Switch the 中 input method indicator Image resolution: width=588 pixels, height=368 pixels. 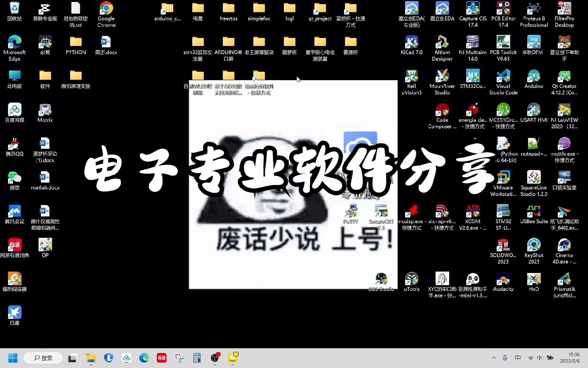518,358
